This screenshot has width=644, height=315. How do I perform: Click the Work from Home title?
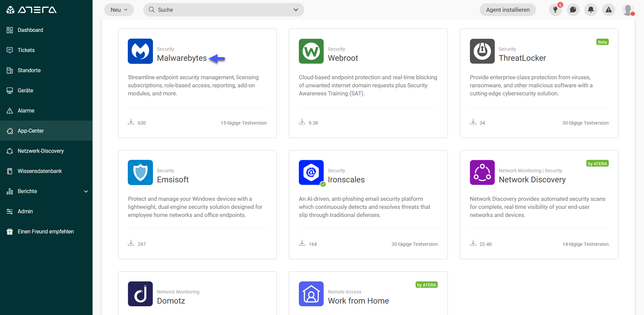[x=358, y=301]
